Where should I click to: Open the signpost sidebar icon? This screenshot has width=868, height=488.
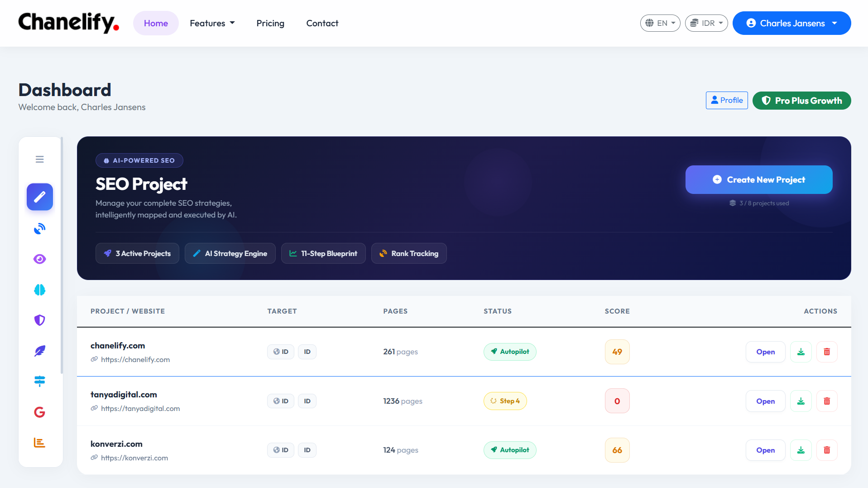point(40,382)
